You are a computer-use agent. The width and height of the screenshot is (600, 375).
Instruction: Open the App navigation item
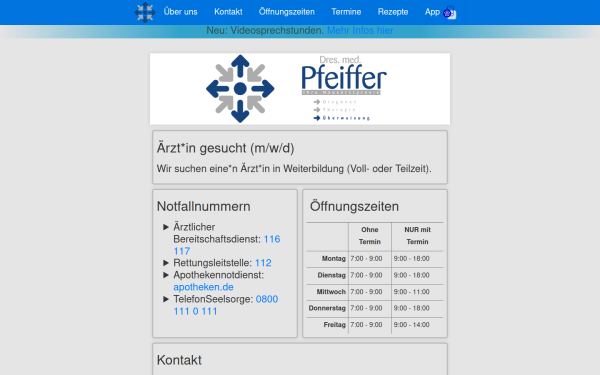[x=432, y=12]
